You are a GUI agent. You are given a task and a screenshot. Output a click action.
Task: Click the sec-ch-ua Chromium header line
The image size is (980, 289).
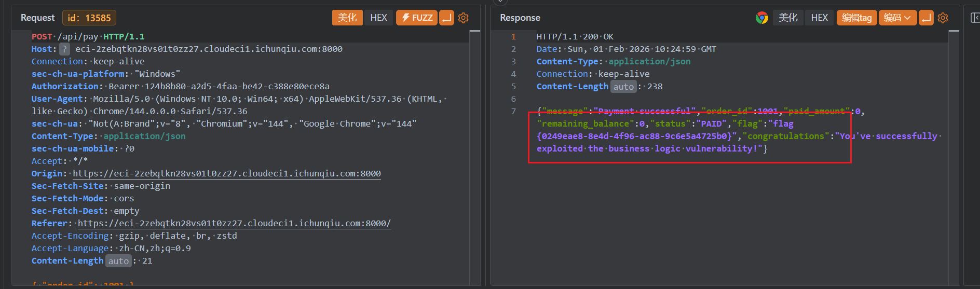224,123
